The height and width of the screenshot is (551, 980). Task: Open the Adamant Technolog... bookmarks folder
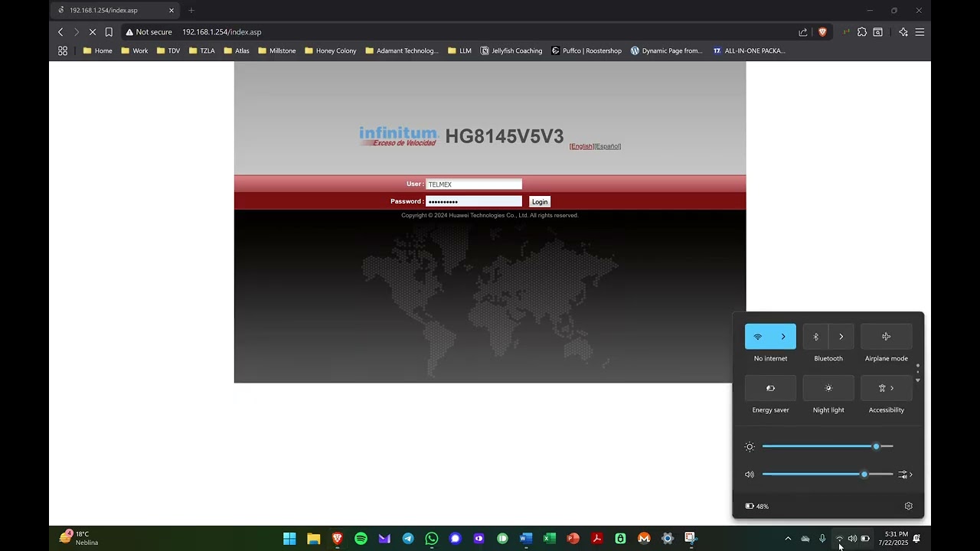pyautogui.click(x=402, y=51)
